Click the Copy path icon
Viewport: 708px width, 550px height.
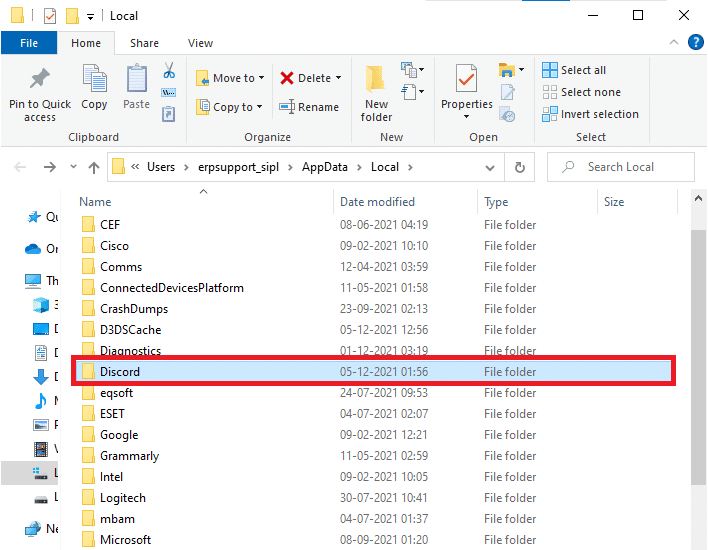[x=168, y=93]
